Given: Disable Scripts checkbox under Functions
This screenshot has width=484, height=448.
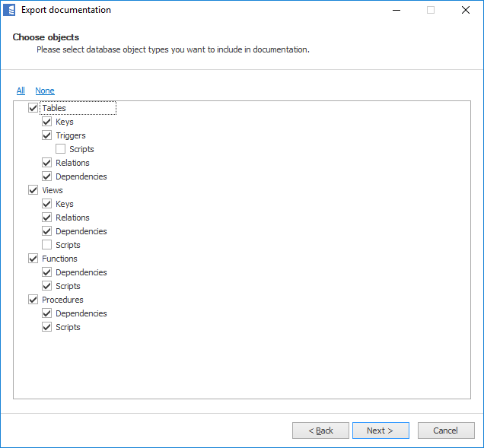Looking at the screenshot, I should click(46, 286).
